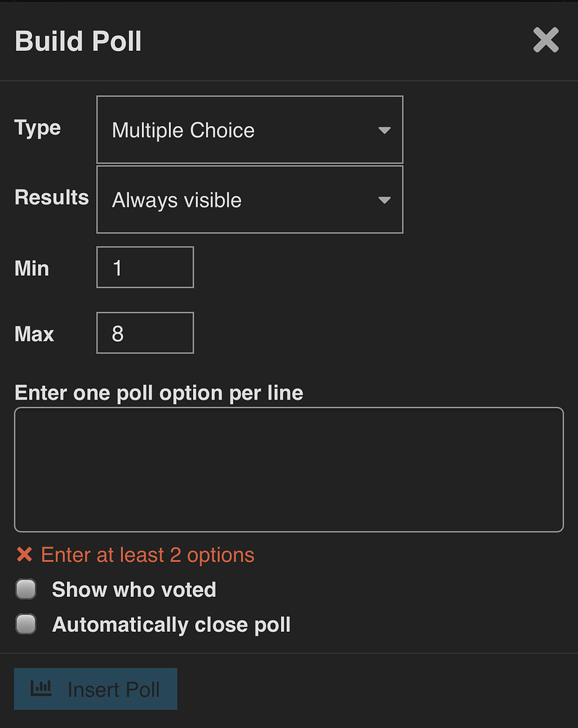Click the poll options text area

point(288,469)
